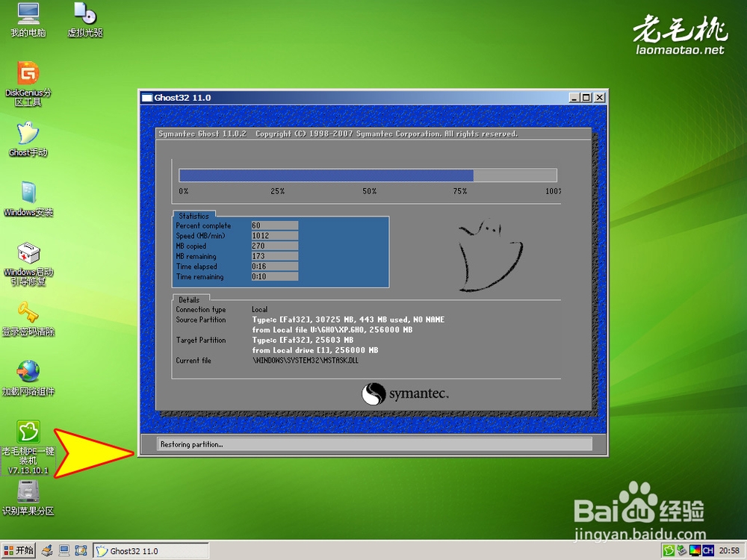The height and width of the screenshot is (560, 747).
Task: Click the Restoring partition status bar
Action: point(374,444)
